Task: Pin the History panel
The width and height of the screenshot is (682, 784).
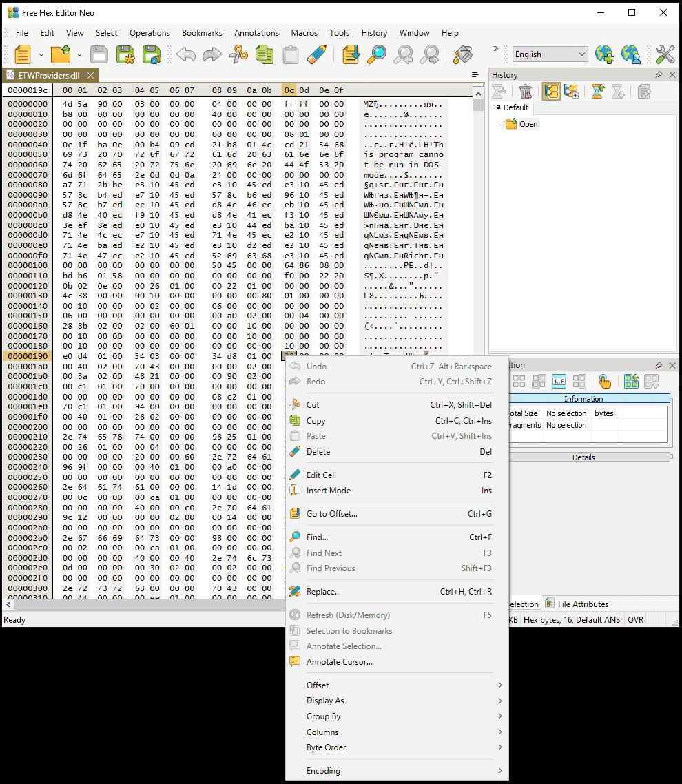Action: (659, 74)
